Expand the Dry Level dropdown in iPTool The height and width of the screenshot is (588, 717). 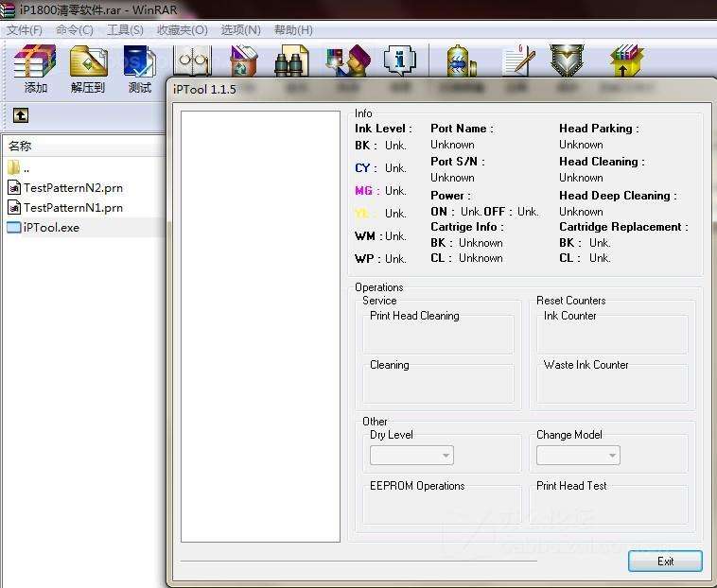point(411,456)
